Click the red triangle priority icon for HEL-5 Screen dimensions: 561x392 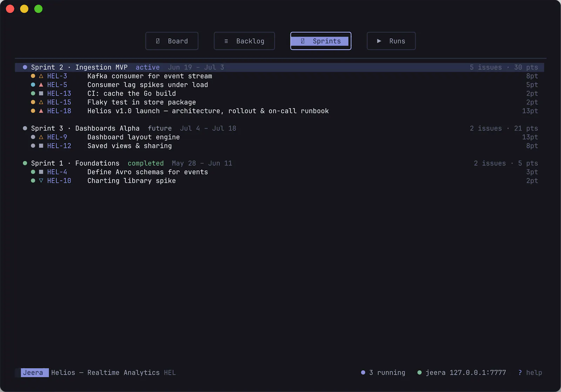pyautogui.click(x=41, y=85)
